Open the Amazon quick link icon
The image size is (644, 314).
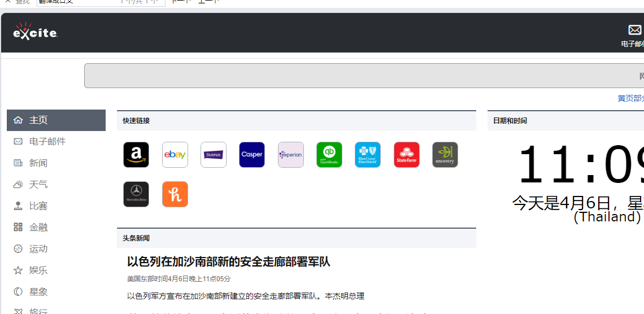point(136,155)
